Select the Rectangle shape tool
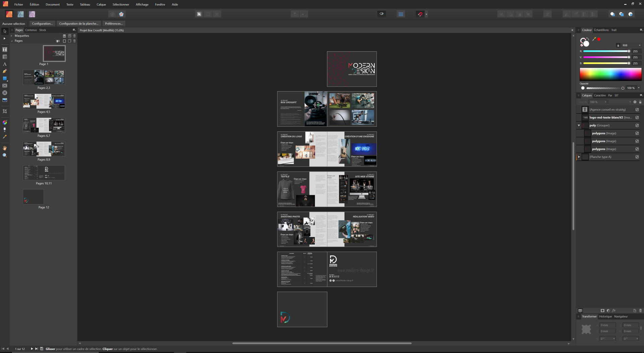This screenshot has height=353, width=644. pyautogui.click(x=5, y=78)
